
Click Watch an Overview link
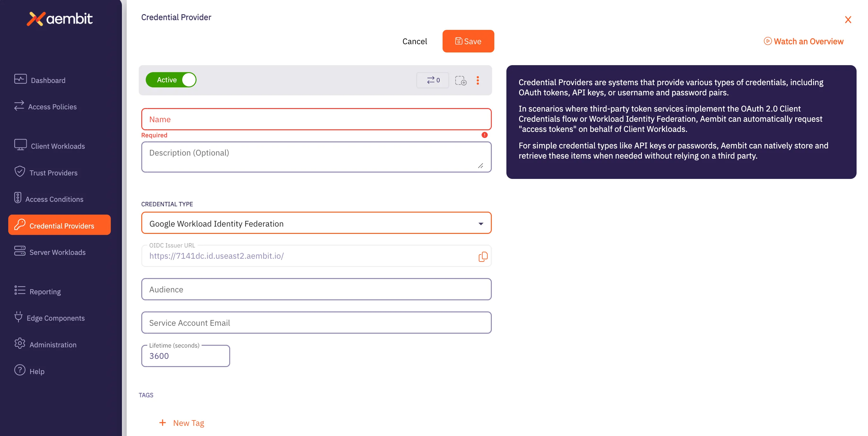pyautogui.click(x=804, y=41)
